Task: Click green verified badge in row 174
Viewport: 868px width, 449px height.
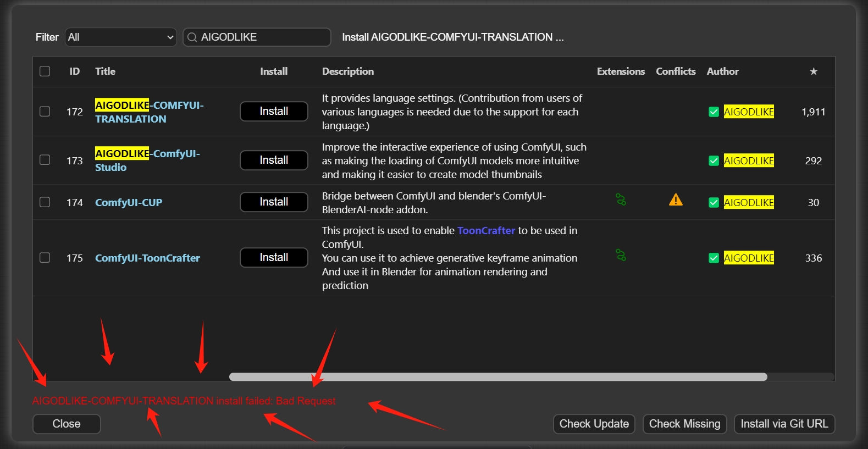Action: pos(714,203)
